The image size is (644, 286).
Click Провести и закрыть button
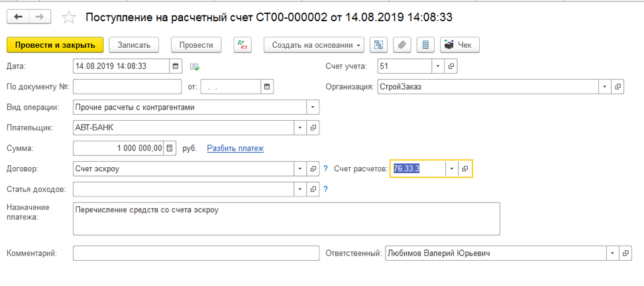[x=55, y=44]
